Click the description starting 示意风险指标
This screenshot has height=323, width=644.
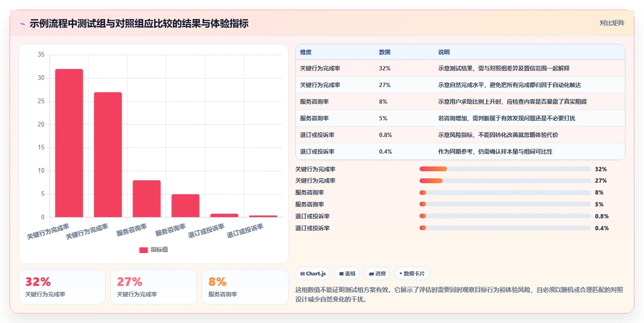498,135
